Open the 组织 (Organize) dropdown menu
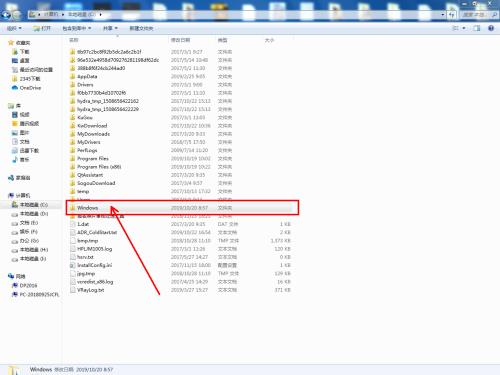This screenshot has width=500, height=375. pos(14,28)
